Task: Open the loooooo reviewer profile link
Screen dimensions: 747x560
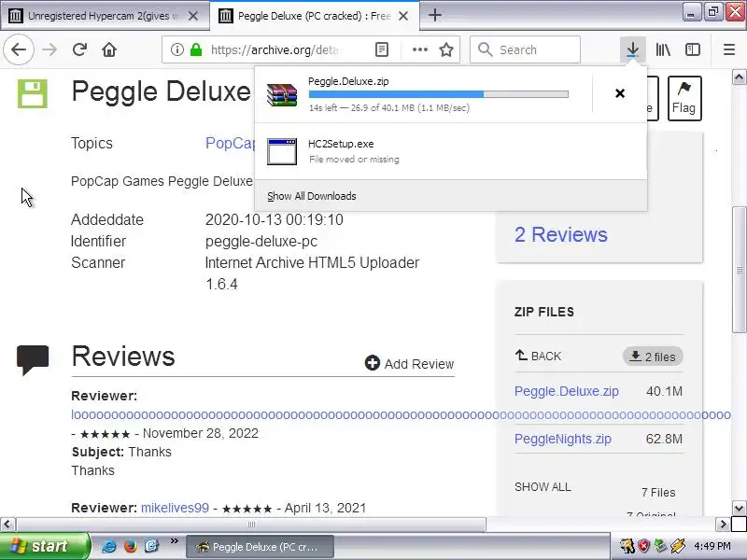Action: coord(401,414)
